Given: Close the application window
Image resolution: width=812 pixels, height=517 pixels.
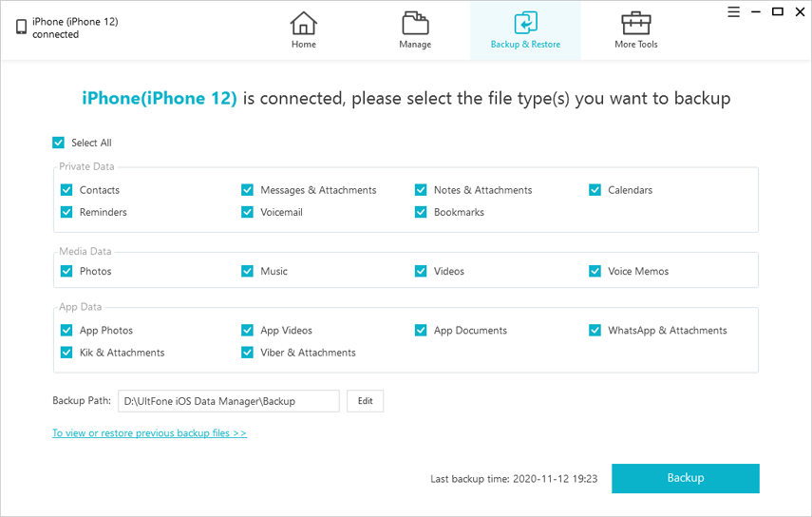Looking at the screenshot, I should 799,12.
